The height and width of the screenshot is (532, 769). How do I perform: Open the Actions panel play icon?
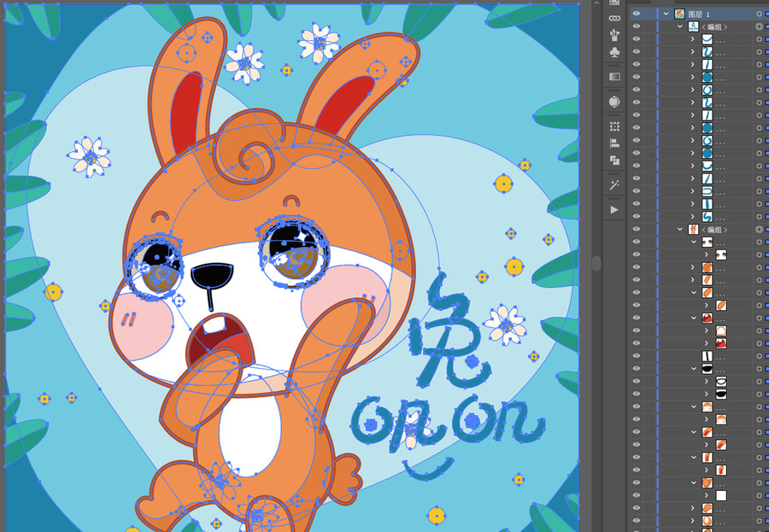click(614, 210)
